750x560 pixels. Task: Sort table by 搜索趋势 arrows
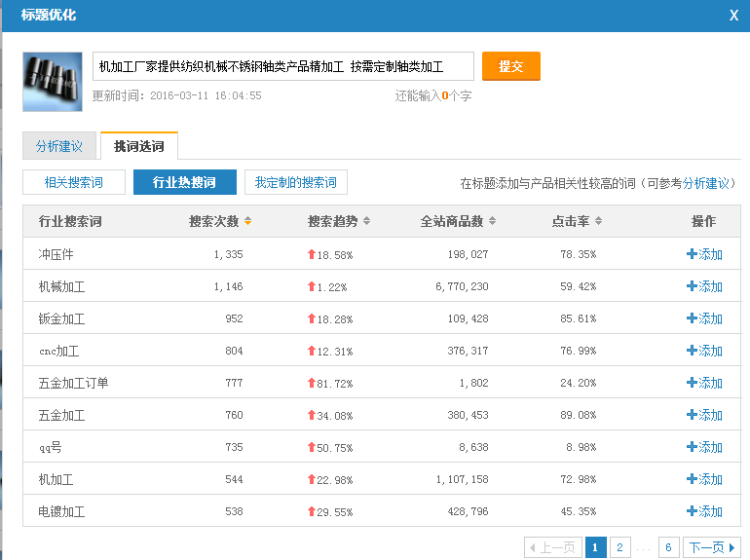click(366, 222)
